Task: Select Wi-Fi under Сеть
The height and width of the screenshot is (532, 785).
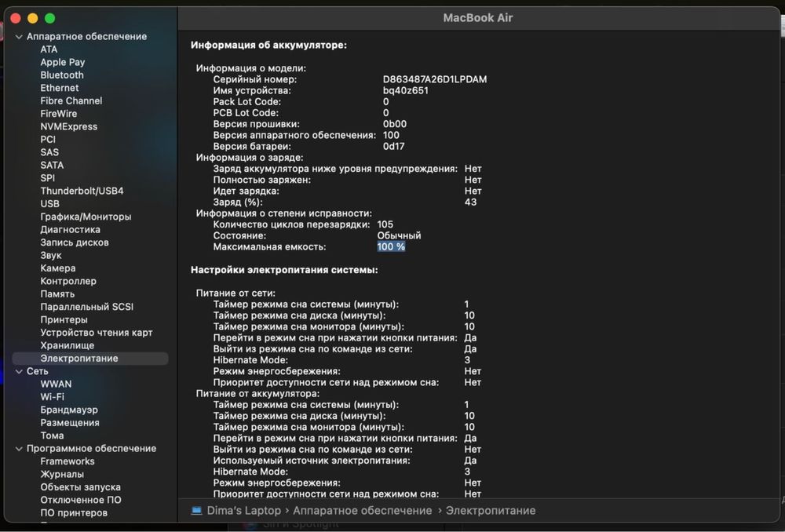Action: pyautogui.click(x=52, y=397)
